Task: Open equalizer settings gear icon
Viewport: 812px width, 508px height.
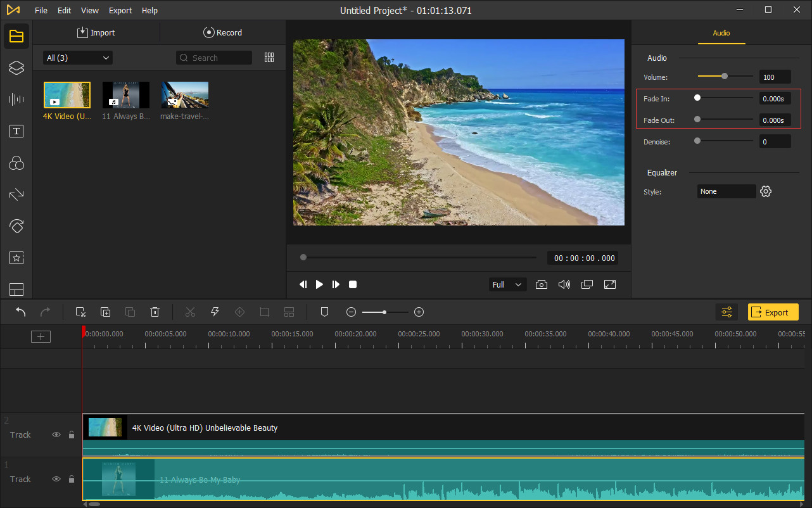Action: (x=766, y=191)
